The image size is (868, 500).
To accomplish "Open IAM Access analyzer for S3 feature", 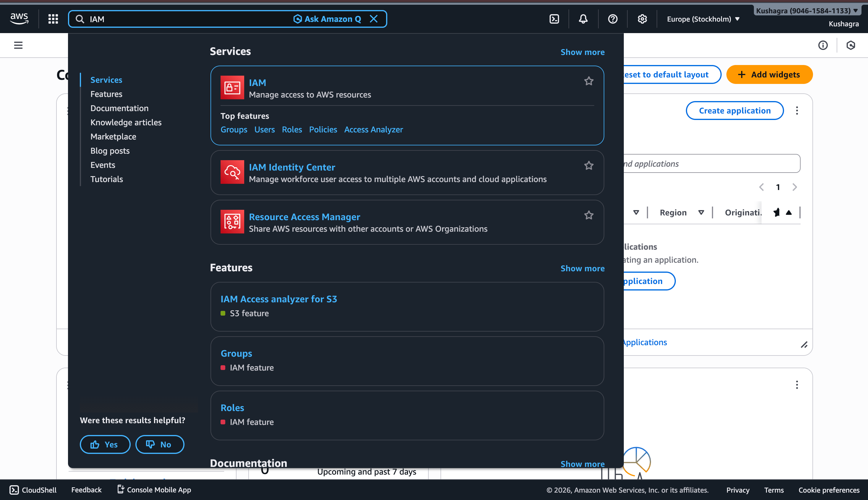I will 278,299.
